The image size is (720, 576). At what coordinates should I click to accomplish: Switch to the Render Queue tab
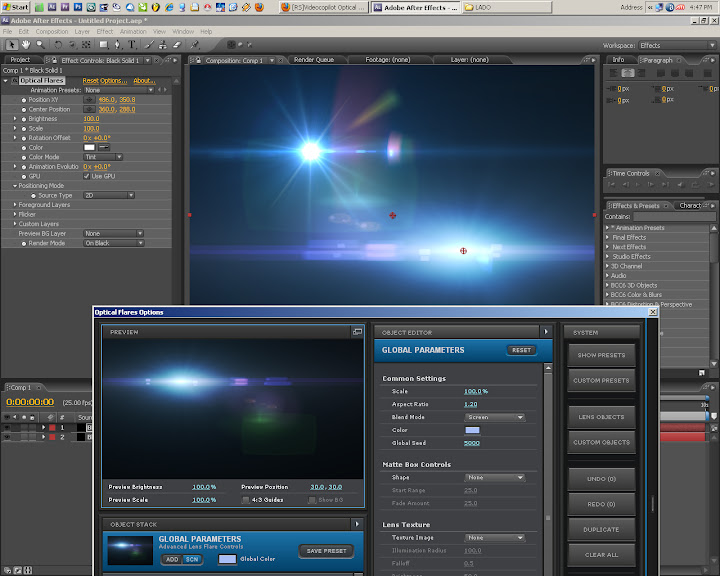(313, 60)
